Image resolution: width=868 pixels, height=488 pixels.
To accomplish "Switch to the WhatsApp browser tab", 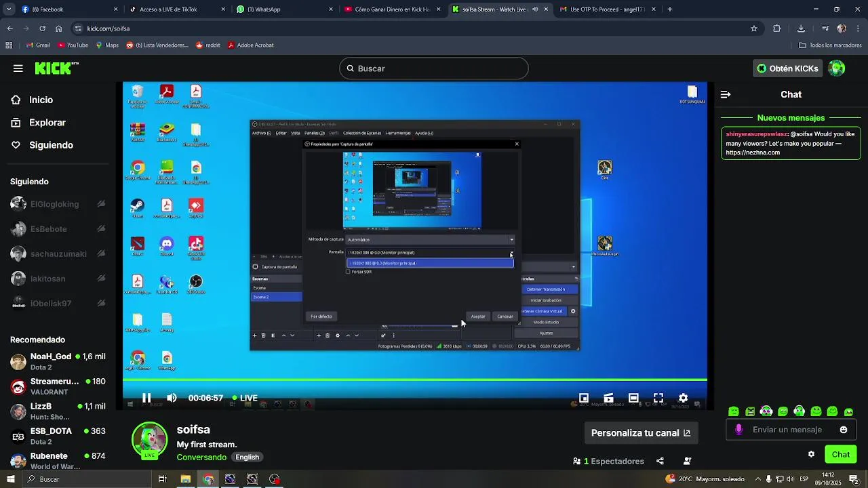I will point(285,9).
